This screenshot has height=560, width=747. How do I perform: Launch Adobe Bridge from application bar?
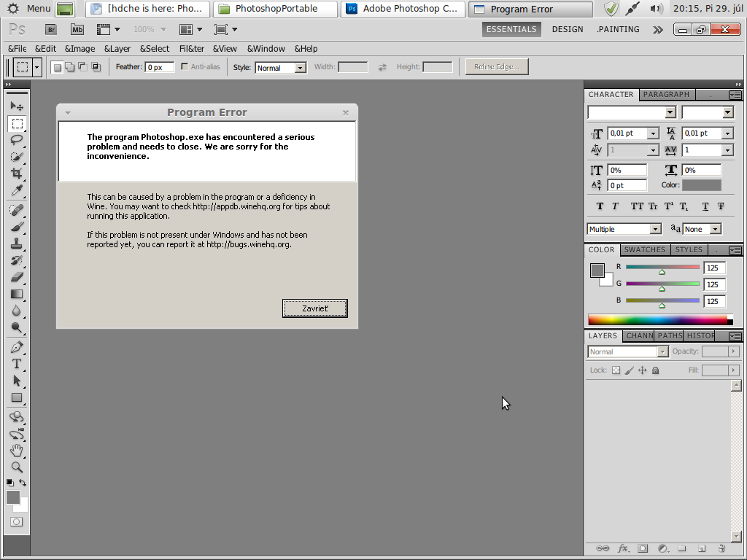point(51,29)
